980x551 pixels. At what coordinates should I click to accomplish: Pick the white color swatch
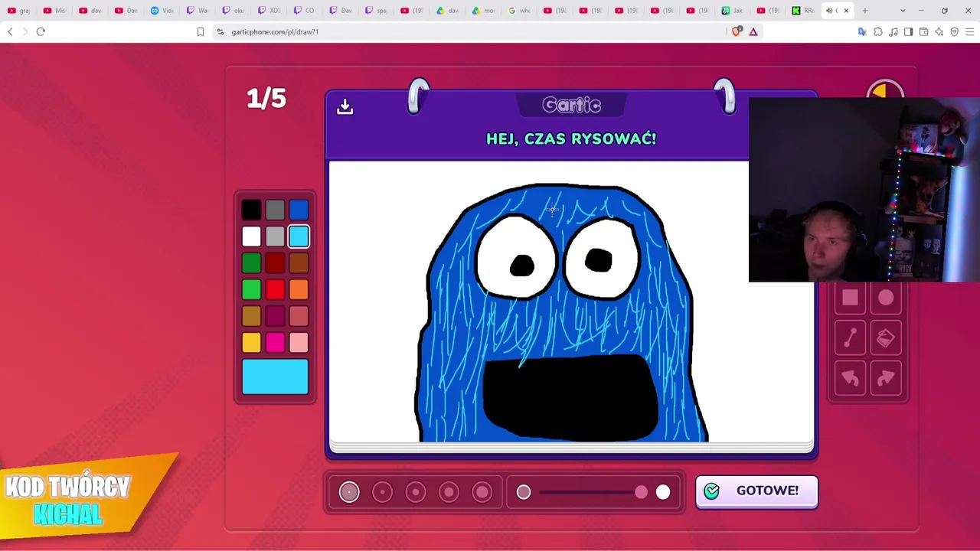pyautogui.click(x=251, y=236)
